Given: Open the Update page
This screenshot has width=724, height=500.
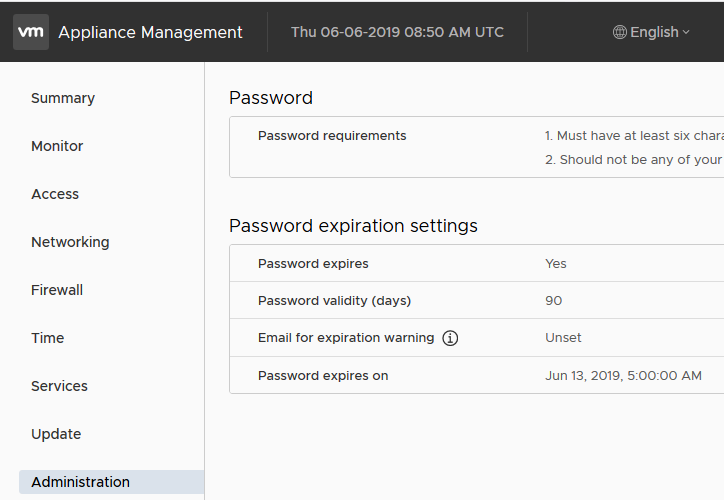Looking at the screenshot, I should point(56,434).
